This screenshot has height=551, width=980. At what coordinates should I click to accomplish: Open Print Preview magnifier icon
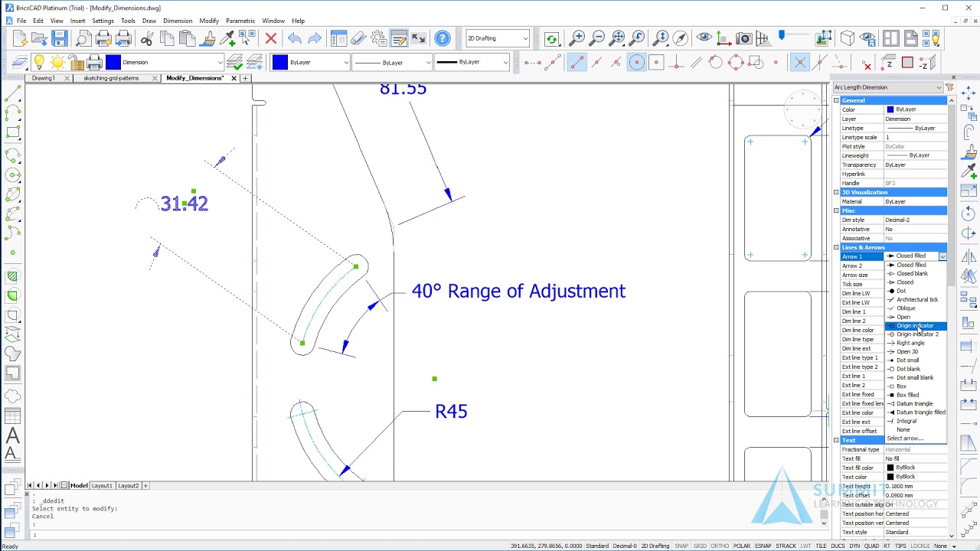point(83,38)
